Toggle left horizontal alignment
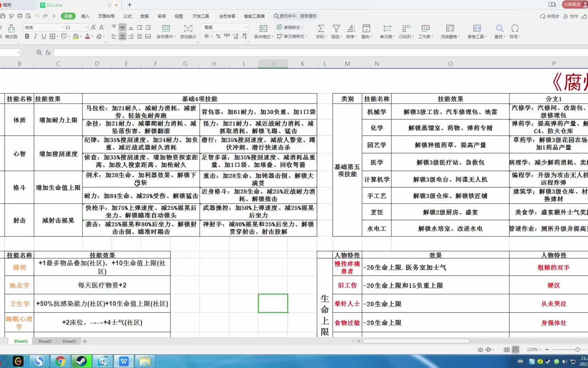 [114, 36]
